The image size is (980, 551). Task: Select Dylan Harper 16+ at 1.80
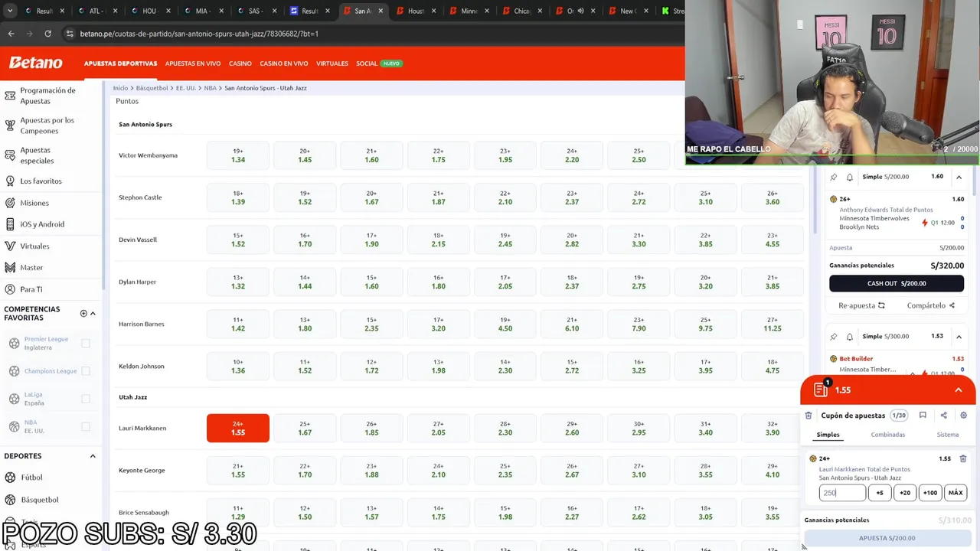click(439, 282)
